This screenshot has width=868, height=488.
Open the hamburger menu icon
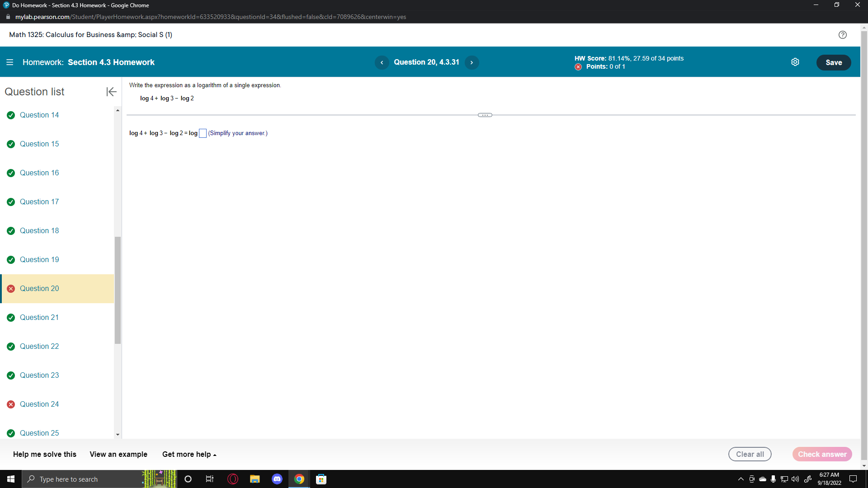point(9,62)
